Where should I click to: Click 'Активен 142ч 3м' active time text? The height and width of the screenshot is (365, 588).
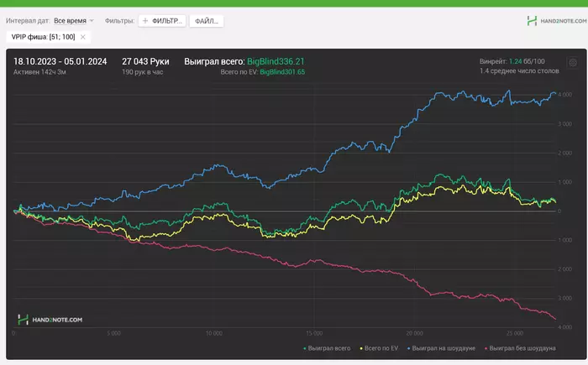pyautogui.click(x=39, y=72)
